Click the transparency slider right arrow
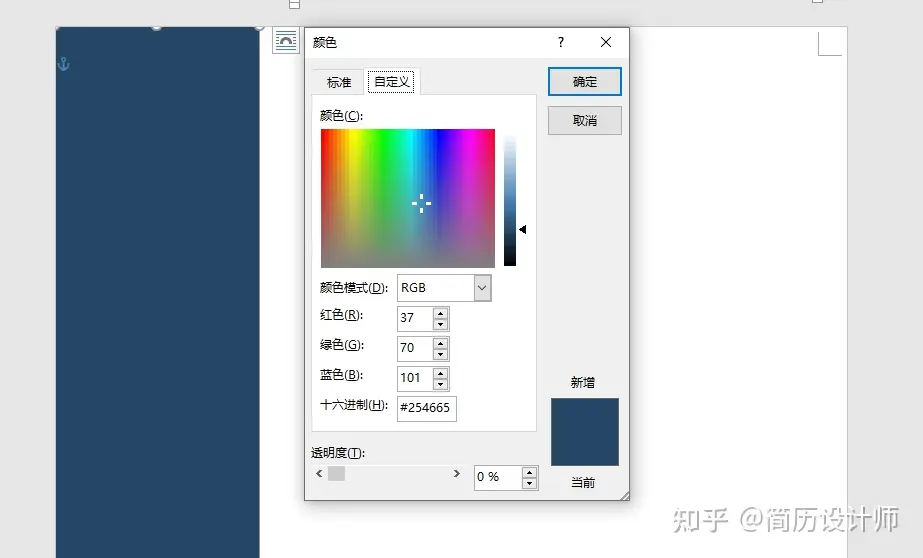923x558 pixels. pyautogui.click(x=457, y=474)
